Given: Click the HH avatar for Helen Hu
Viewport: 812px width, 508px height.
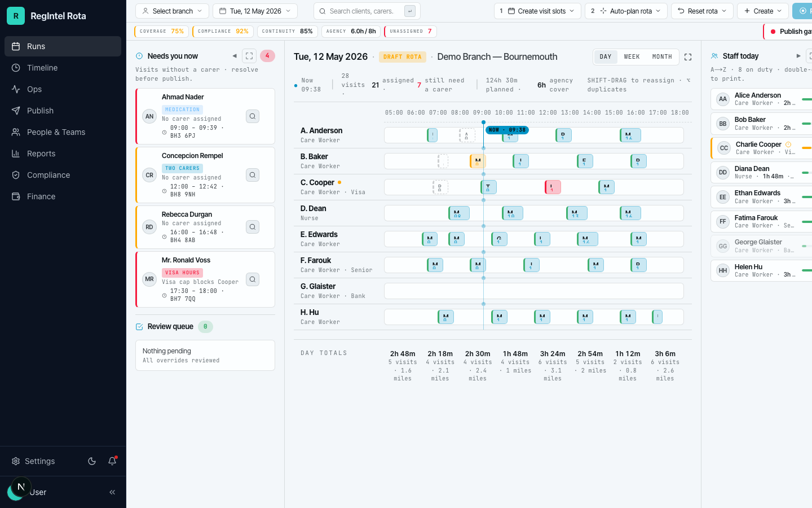Looking at the screenshot, I should [723, 271].
